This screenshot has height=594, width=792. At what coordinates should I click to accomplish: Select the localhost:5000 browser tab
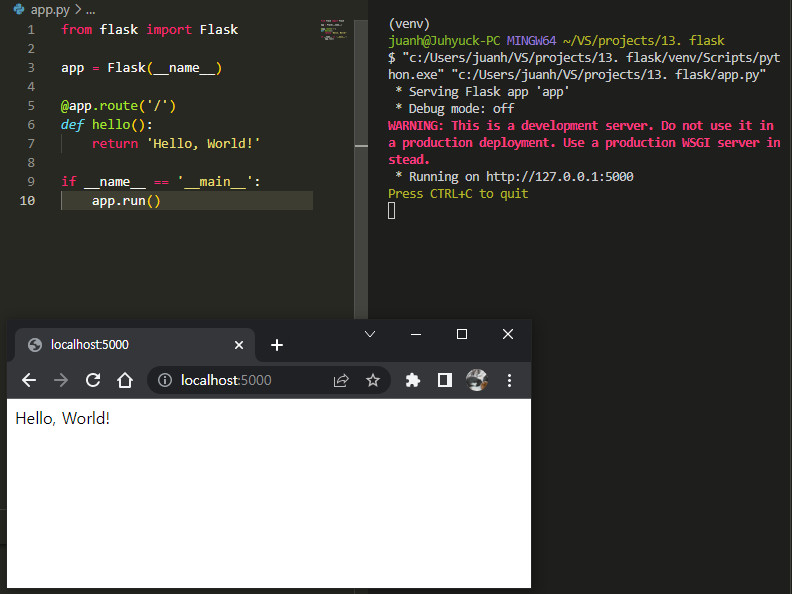click(135, 345)
